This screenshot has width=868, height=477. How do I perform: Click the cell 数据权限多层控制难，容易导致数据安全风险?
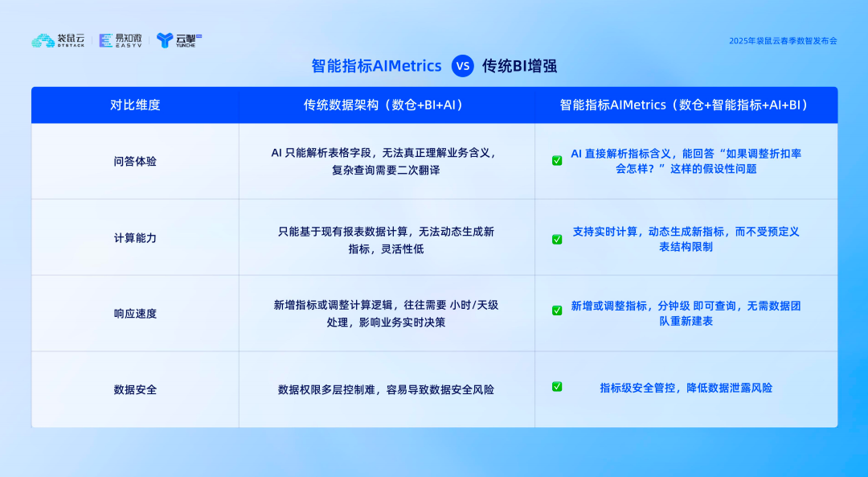pyautogui.click(x=387, y=389)
